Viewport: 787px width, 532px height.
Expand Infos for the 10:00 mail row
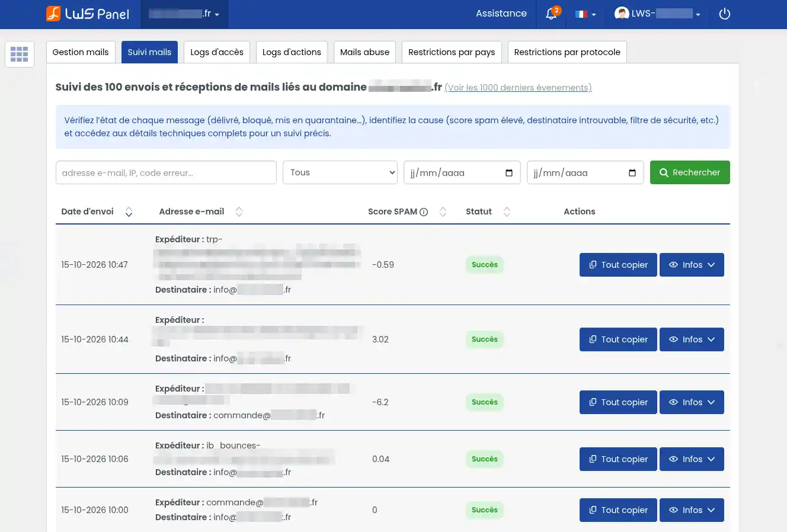coord(692,510)
